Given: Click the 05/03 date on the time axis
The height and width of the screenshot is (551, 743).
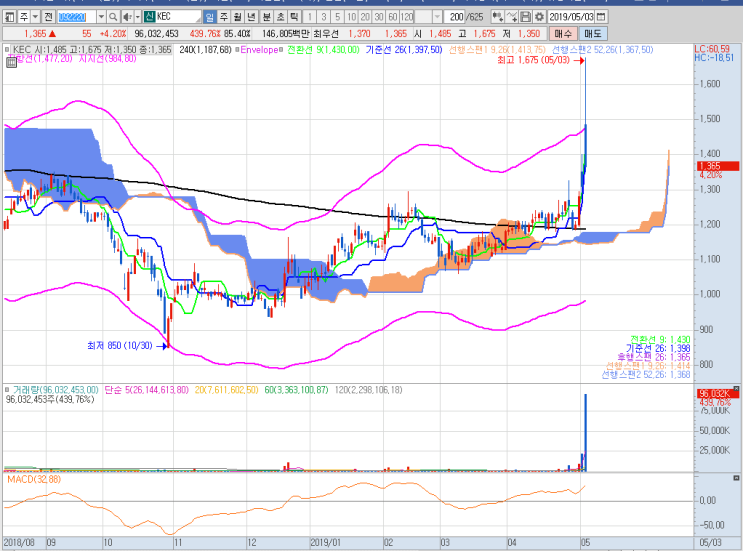Looking at the screenshot, I should click(710, 542).
